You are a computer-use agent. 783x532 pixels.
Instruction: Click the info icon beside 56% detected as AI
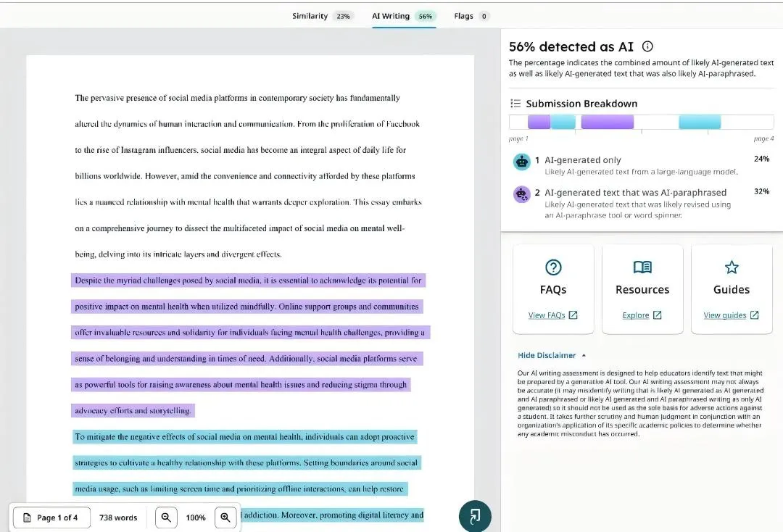point(647,46)
